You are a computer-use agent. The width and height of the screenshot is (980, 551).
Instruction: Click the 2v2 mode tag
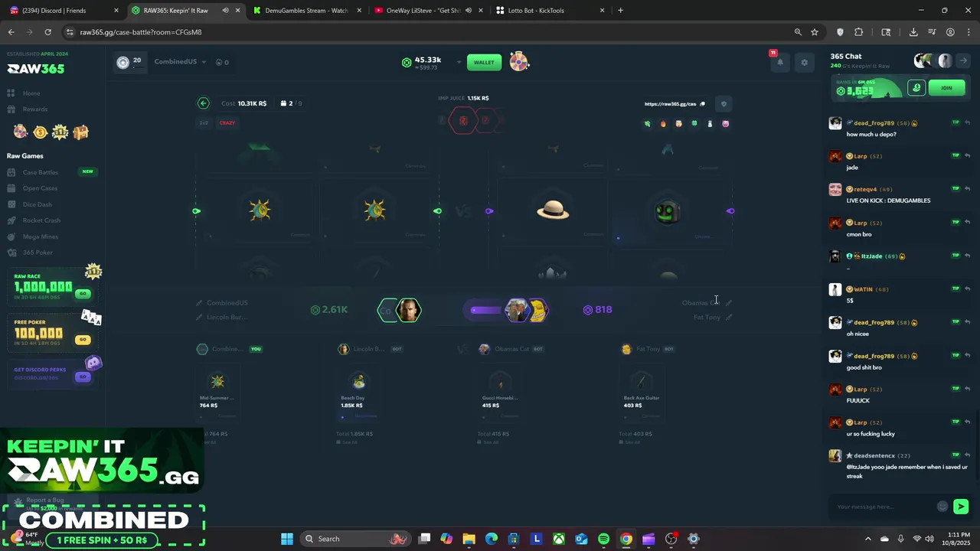tap(204, 122)
